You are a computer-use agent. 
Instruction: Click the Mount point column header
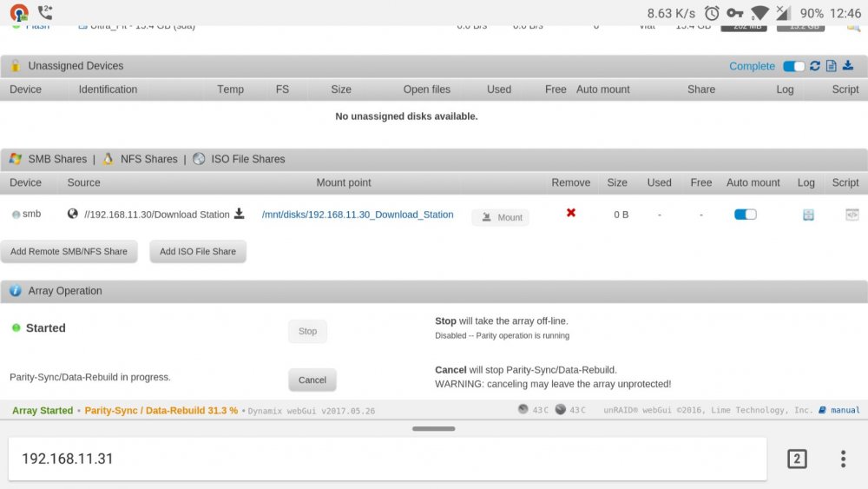click(x=343, y=182)
